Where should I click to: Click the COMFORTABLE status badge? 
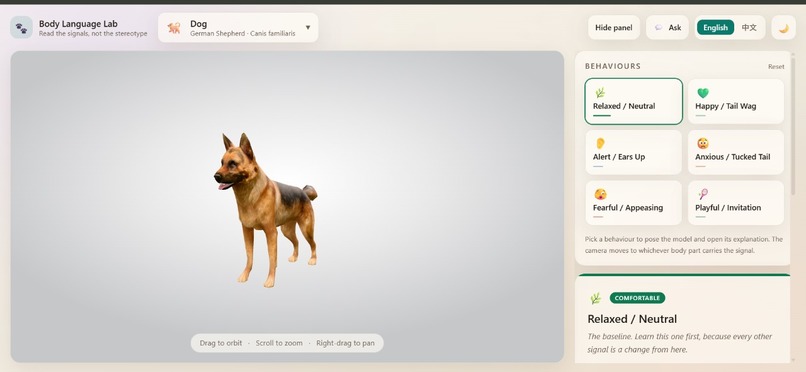[x=637, y=298]
